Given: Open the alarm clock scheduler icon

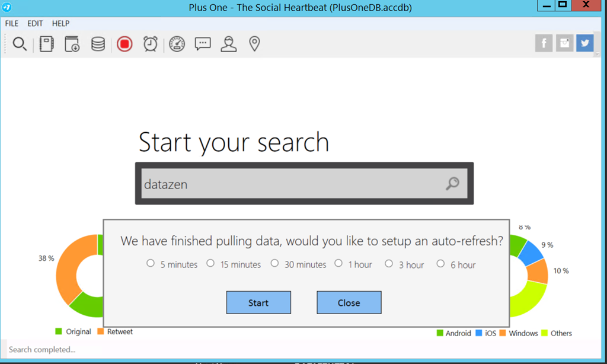Looking at the screenshot, I should tap(151, 44).
